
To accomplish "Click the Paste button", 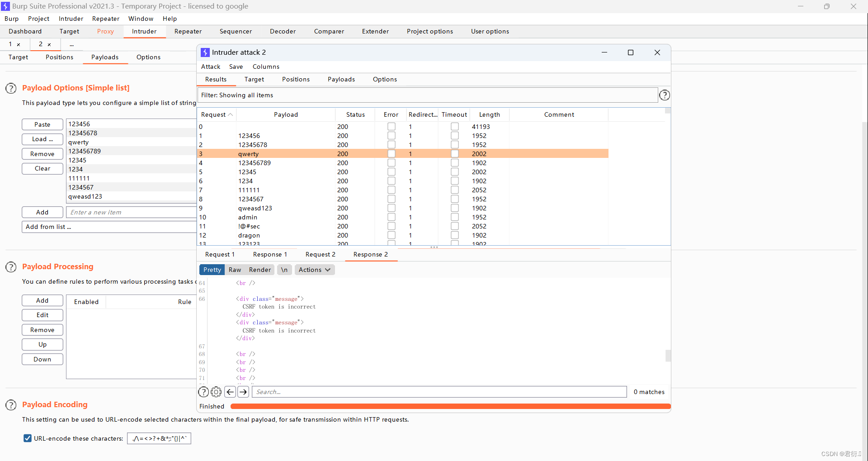I will 42,124.
